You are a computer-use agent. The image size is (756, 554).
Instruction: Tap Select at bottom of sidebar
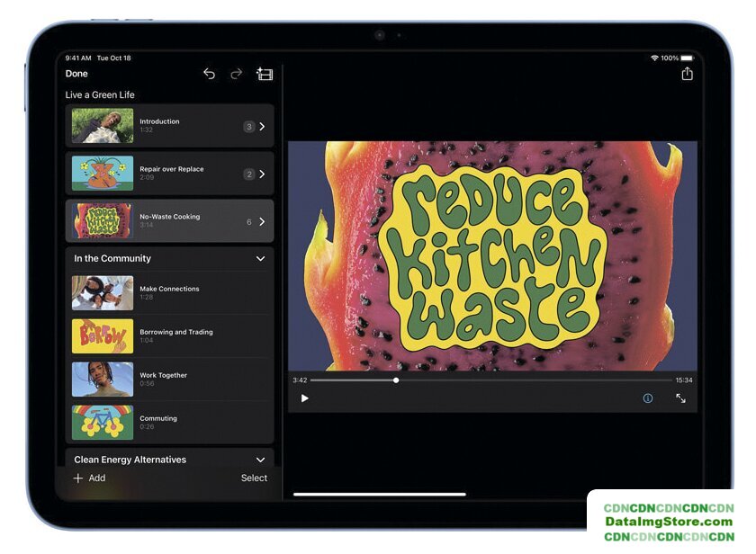[x=254, y=478]
